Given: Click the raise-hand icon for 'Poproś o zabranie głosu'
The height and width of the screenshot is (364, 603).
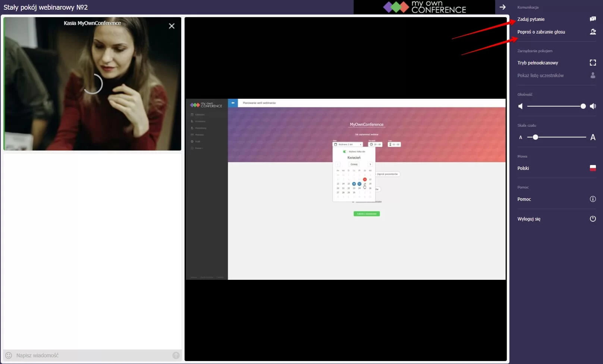Looking at the screenshot, I should click(593, 32).
